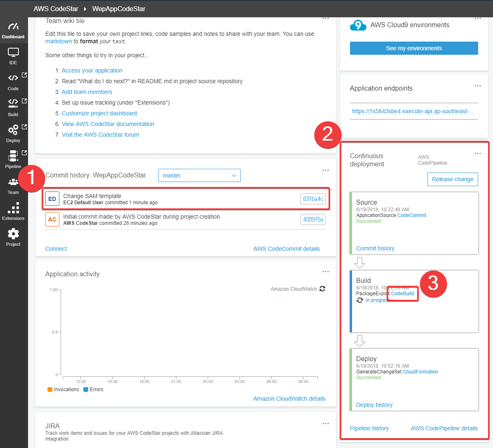Open Deploy history link

374,405
